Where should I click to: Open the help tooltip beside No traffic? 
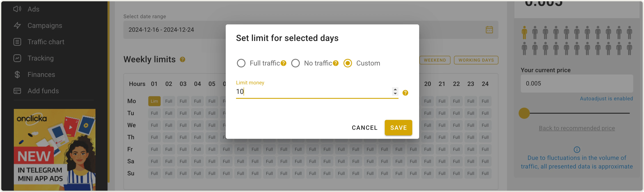pyautogui.click(x=335, y=63)
